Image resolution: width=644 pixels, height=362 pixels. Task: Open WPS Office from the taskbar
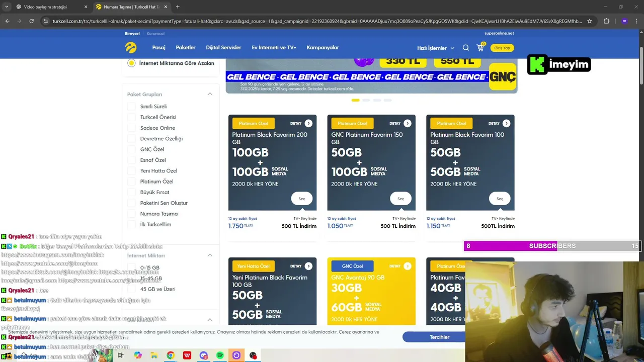[187, 355]
